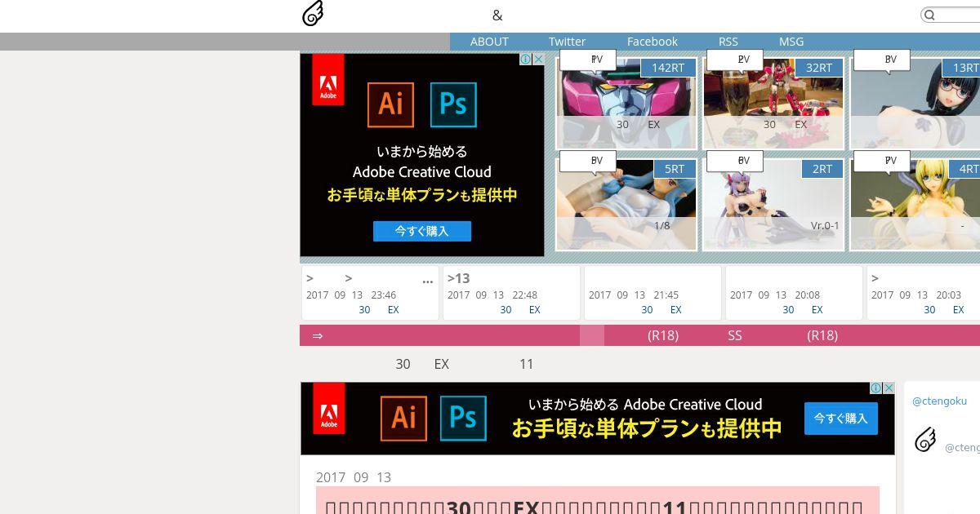Click the Vr.0-1 caption on the 2RT thumbnail

click(825, 226)
